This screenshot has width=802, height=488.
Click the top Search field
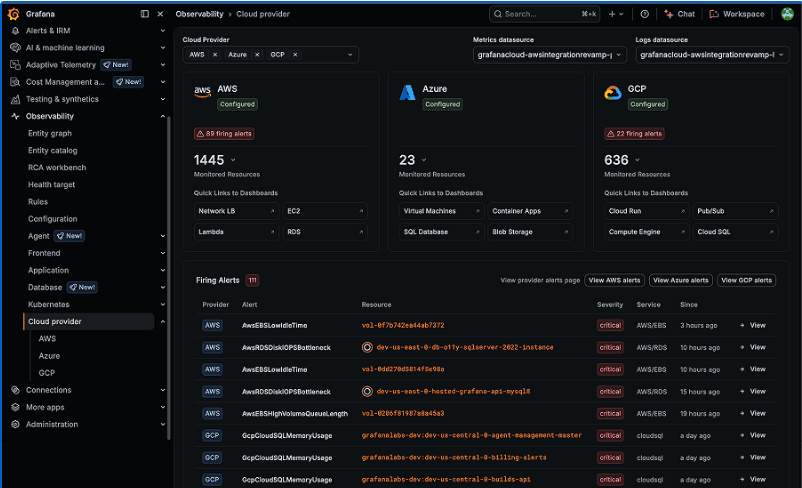coord(545,14)
